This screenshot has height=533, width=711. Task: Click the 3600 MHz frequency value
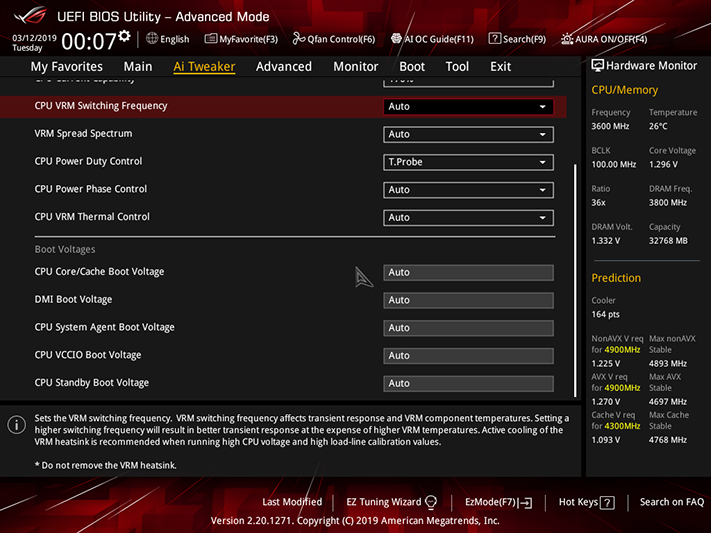pos(610,127)
